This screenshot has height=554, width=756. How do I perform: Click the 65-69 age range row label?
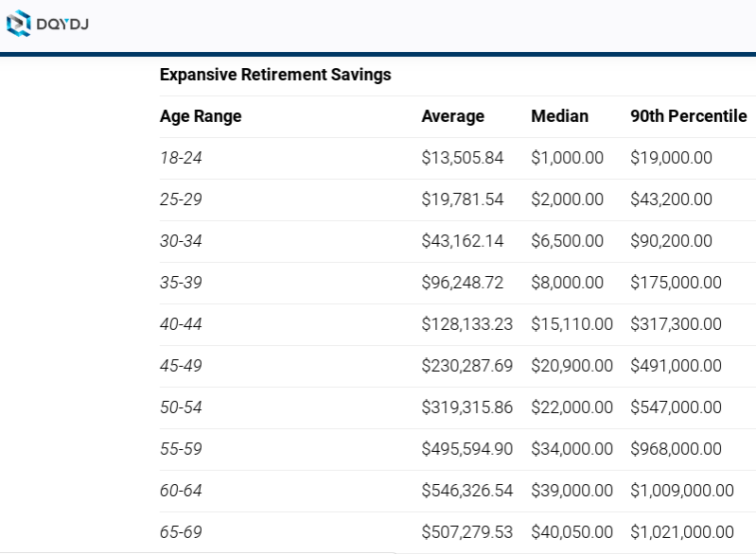(x=181, y=532)
